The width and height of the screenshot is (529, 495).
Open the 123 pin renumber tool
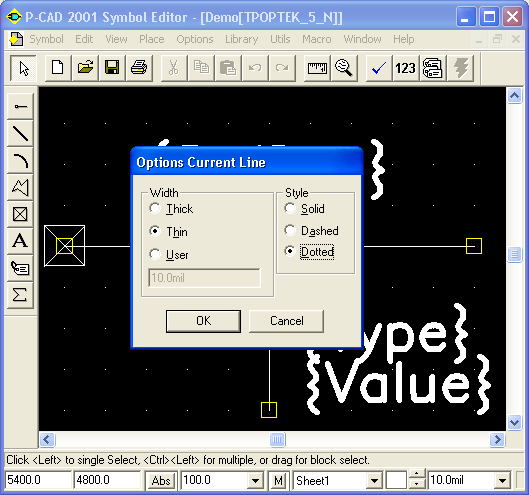(406, 68)
